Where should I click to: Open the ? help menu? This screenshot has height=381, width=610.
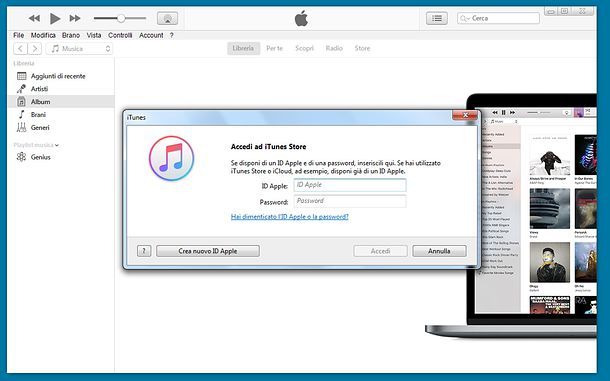click(x=171, y=35)
